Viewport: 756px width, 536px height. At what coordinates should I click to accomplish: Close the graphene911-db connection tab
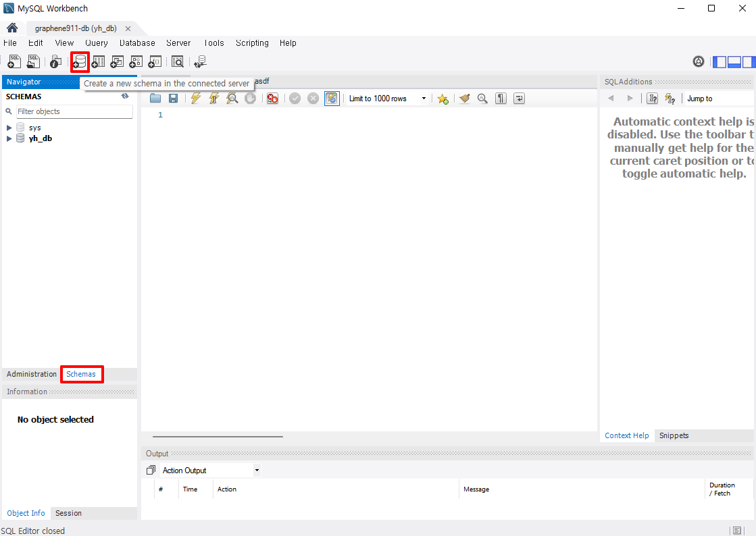(128, 28)
